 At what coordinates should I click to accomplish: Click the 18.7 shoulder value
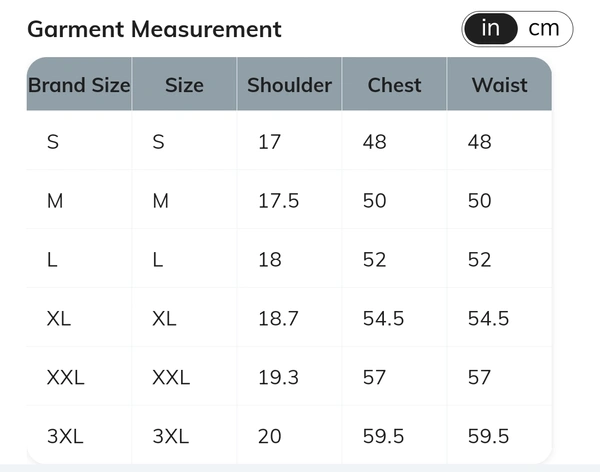[x=278, y=318]
